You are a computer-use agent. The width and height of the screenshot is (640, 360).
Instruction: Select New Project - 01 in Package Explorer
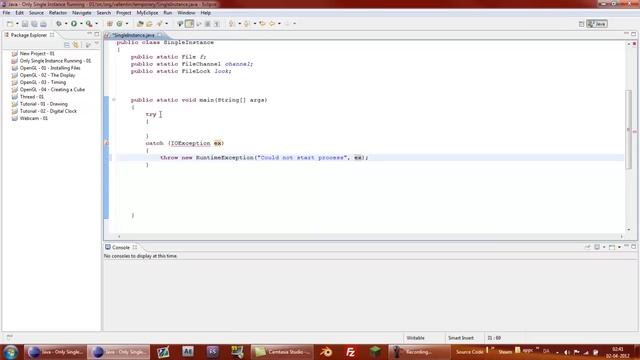click(x=37, y=53)
